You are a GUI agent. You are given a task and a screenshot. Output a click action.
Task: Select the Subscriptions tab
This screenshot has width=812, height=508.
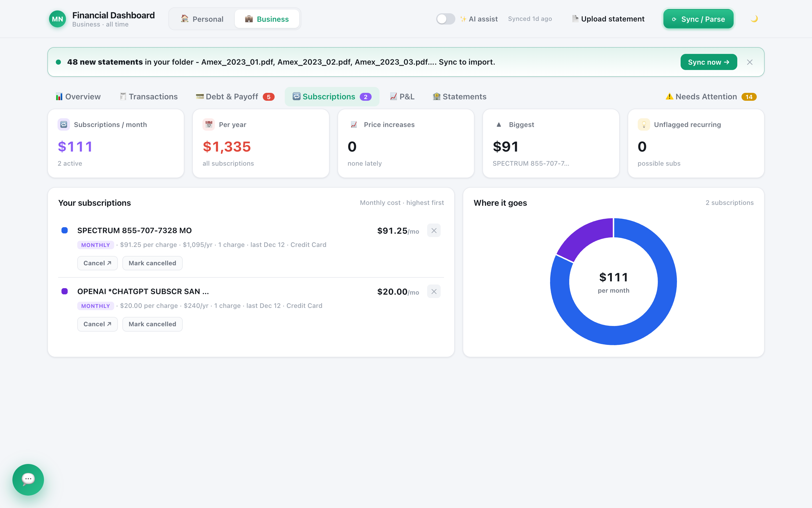pos(332,97)
